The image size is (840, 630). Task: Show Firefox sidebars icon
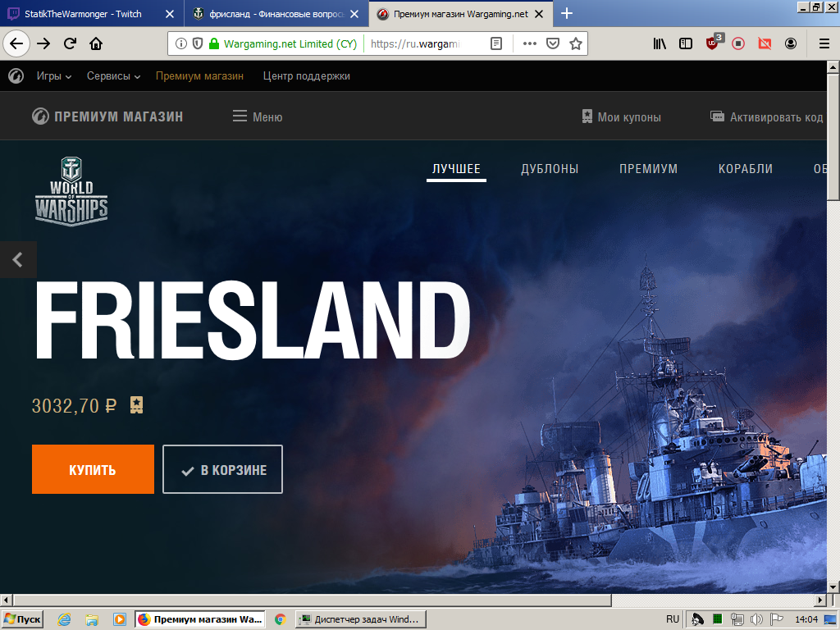click(x=686, y=43)
